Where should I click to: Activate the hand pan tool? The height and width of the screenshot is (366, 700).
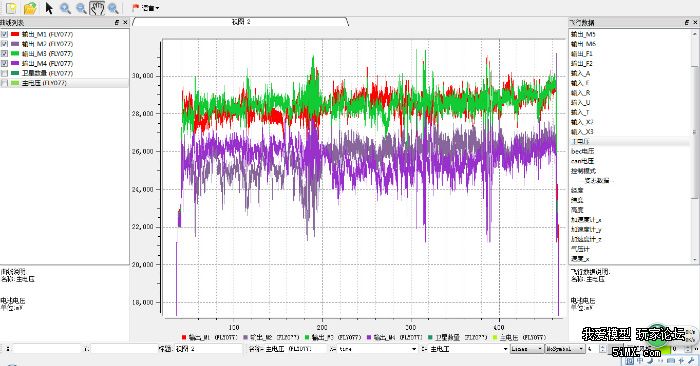click(x=97, y=8)
